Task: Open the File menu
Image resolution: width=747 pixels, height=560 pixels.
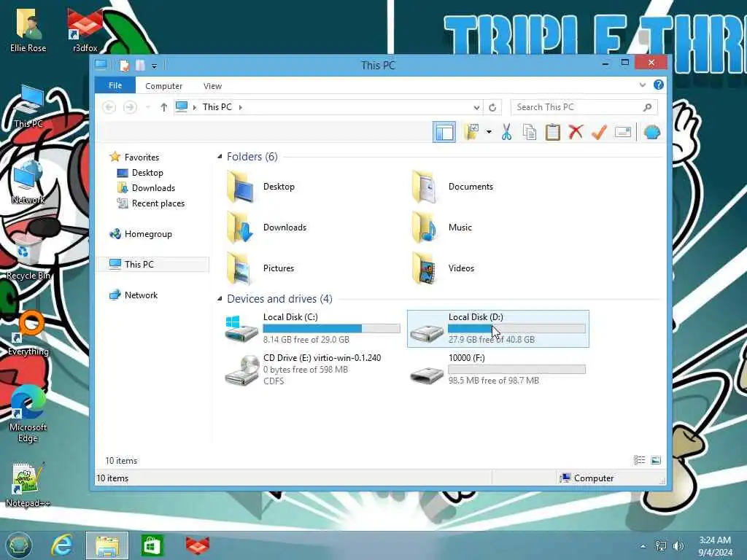Action: click(115, 86)
